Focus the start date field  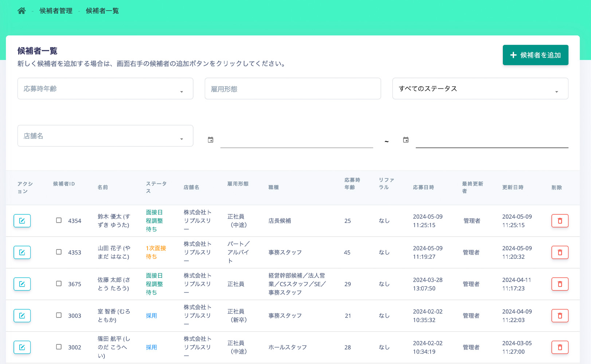(297, 140)
